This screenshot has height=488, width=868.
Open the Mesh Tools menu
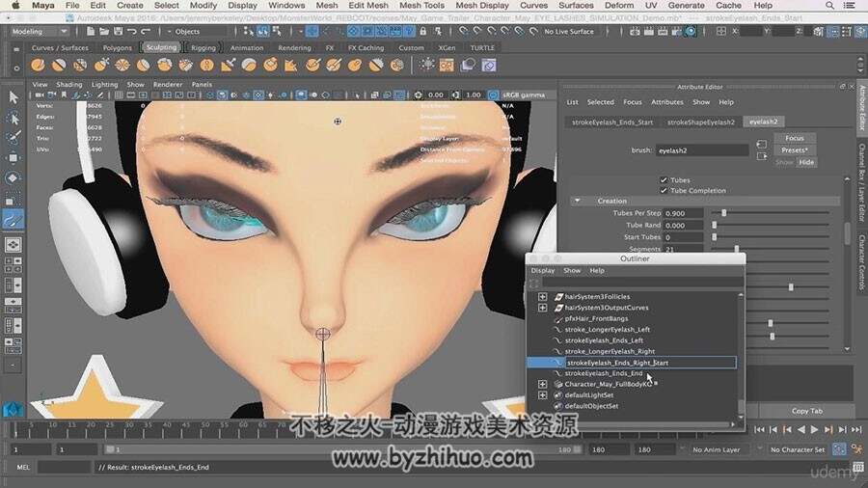(x=421, y=5)
